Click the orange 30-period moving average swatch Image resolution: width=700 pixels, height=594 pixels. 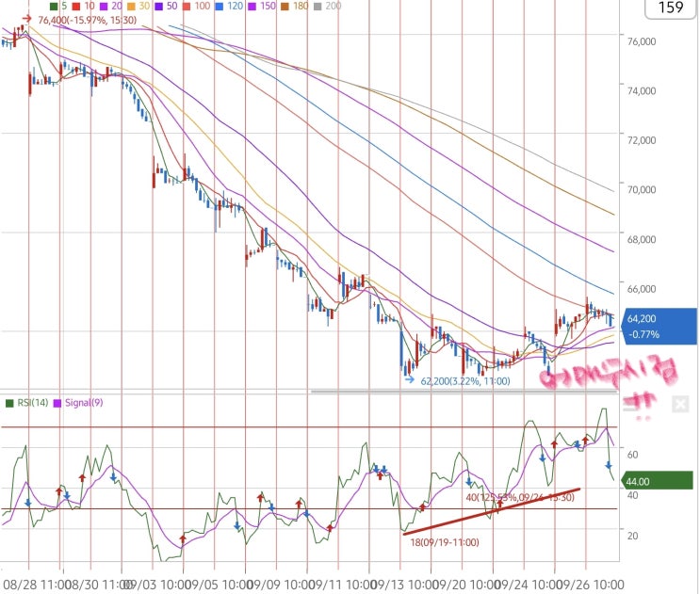tap(131, 7)
